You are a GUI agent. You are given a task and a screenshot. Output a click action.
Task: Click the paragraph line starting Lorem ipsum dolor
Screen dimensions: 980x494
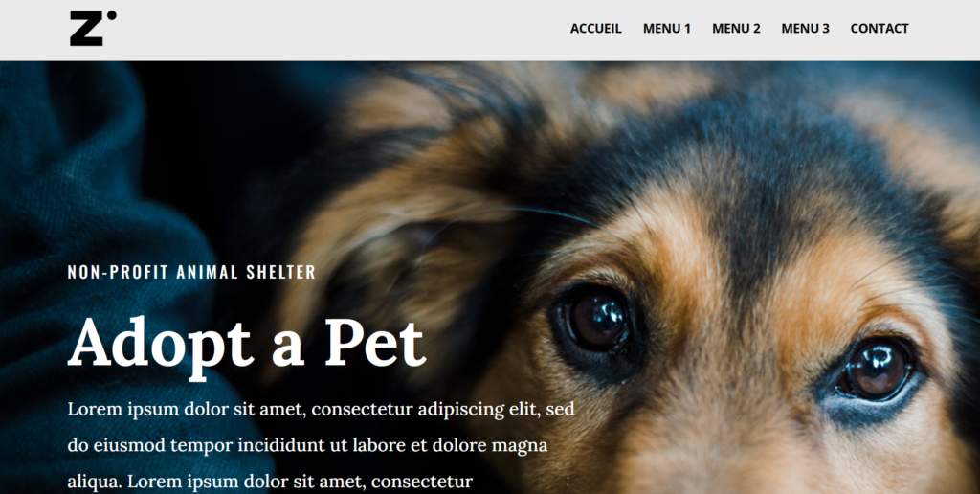[x=321, y=410]
